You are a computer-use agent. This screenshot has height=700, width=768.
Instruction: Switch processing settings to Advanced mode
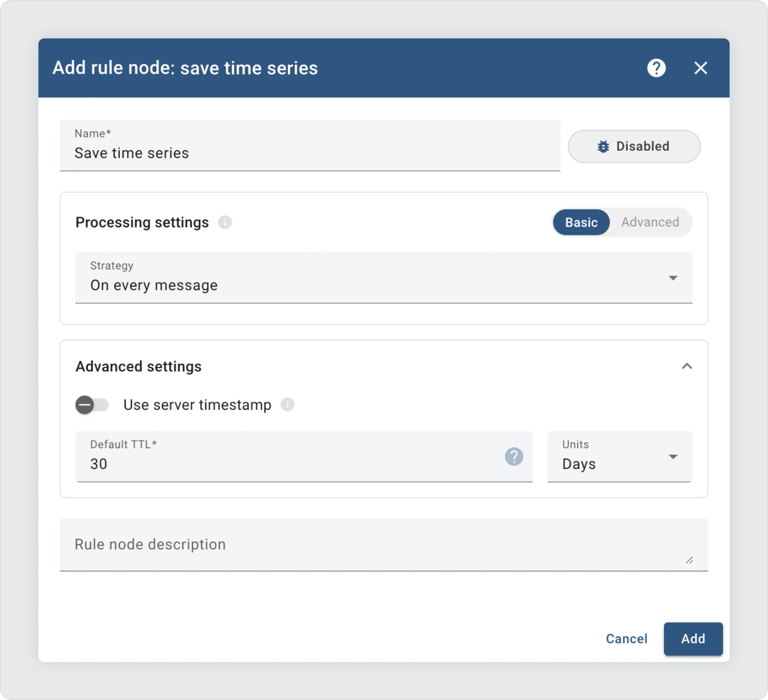[650, 222]
